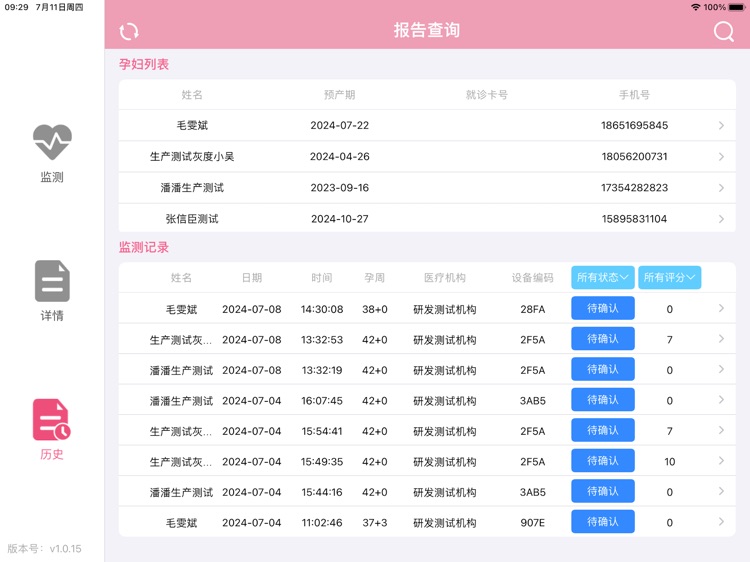Select gestational week 38+0

pyautogui.click(x=375, y=309)
